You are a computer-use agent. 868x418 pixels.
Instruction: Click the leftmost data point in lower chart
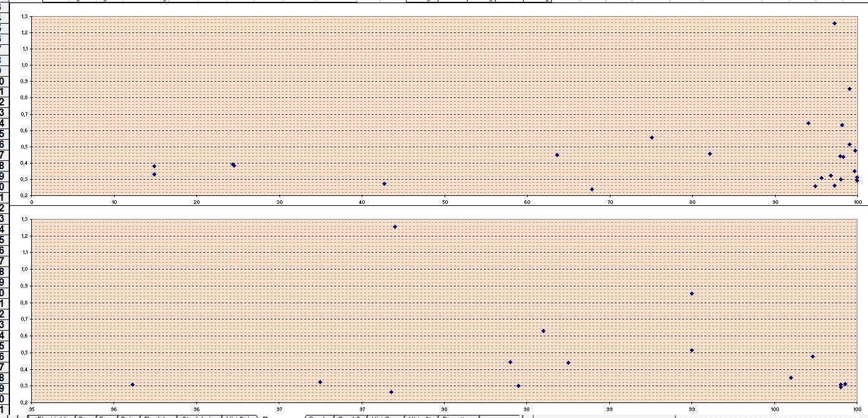132,384
